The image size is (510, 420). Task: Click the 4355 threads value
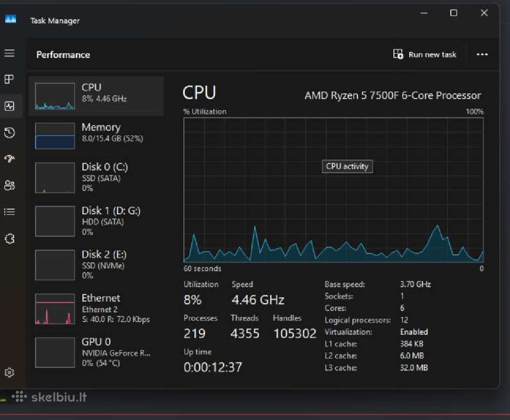click(x=245, y=334)
